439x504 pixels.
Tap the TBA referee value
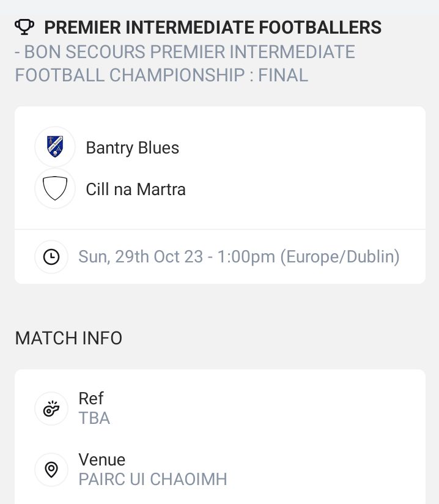[x=94, y=418]
